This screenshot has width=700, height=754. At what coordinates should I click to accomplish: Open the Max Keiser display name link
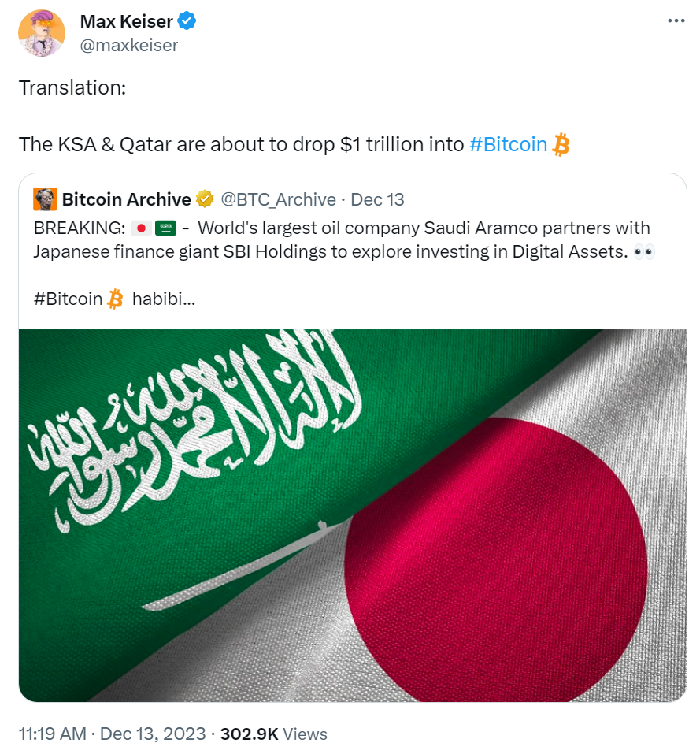tap(126, 21)
